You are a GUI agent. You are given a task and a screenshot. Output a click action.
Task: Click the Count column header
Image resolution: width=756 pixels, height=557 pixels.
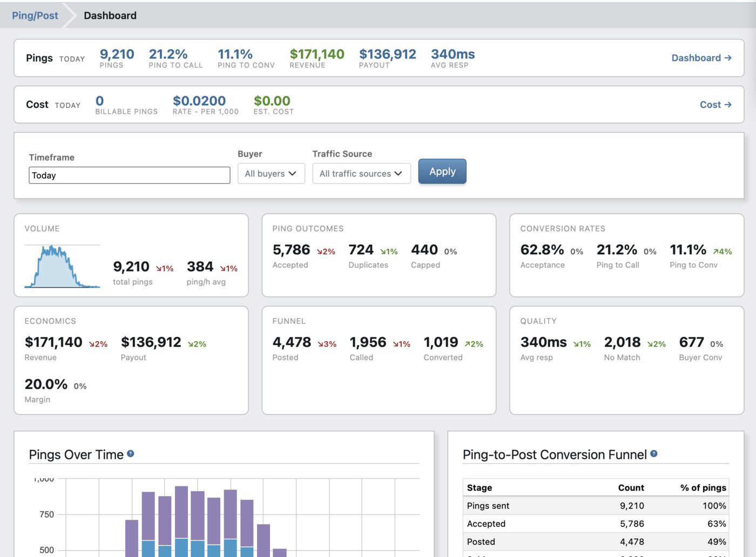click(631, 487)
